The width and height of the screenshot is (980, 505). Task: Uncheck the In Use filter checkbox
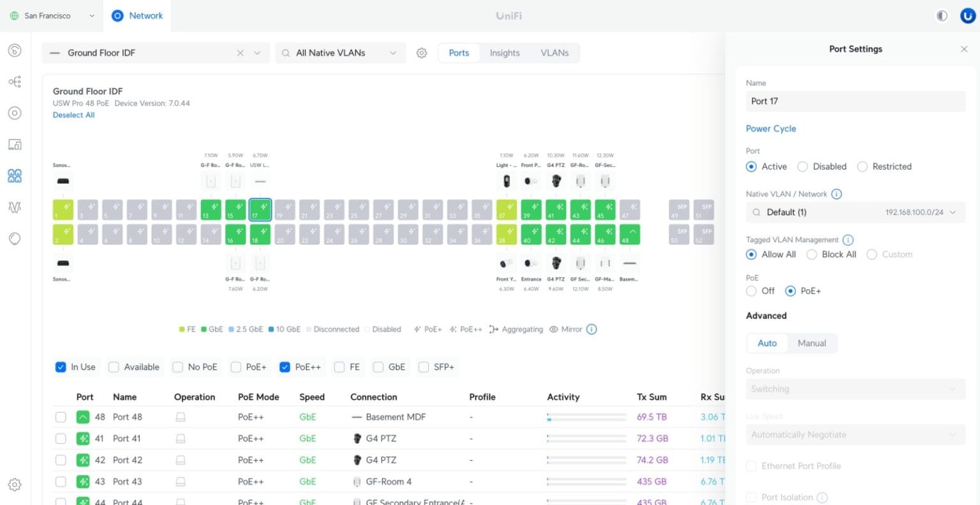tap(61, 367)
